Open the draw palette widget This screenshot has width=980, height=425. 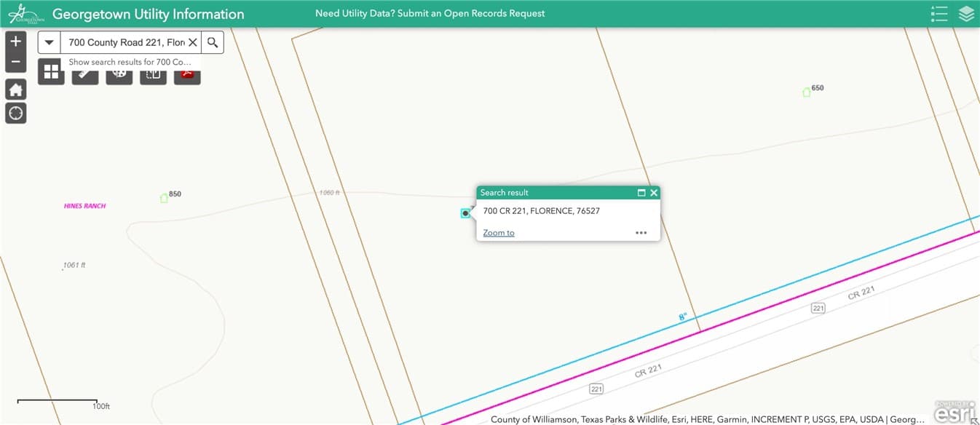click(x=119, y=76)
